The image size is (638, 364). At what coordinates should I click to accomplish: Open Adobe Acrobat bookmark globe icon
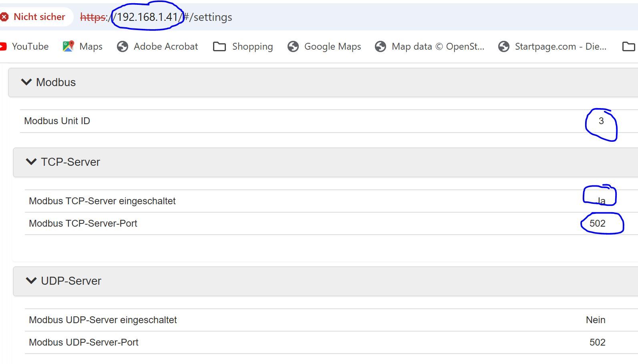pos(123,46)
